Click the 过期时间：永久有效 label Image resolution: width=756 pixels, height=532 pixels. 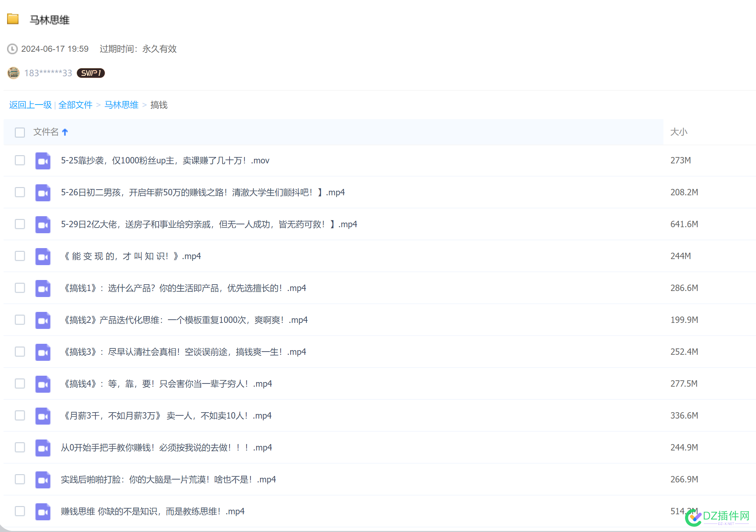138,49
